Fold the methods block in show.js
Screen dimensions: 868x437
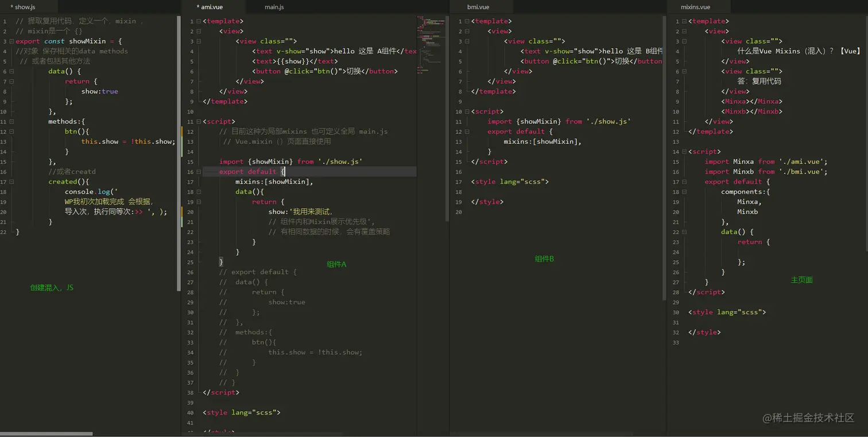[x=11, y=122]
